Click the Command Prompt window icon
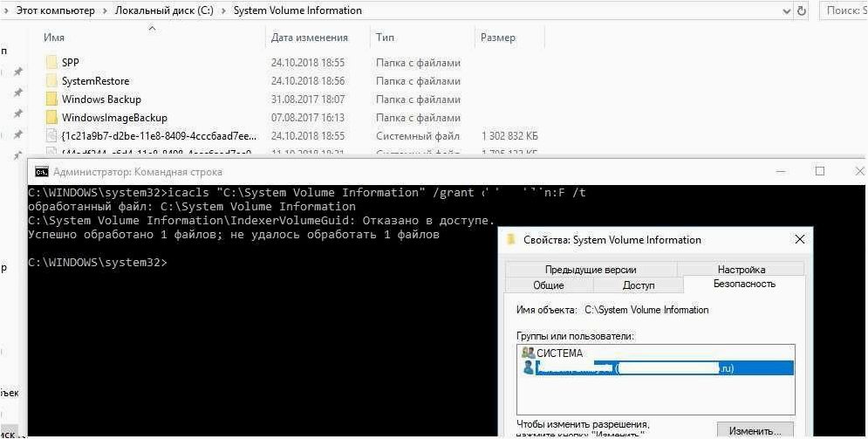Screen dimensions: 868x439 click(41, 172)
